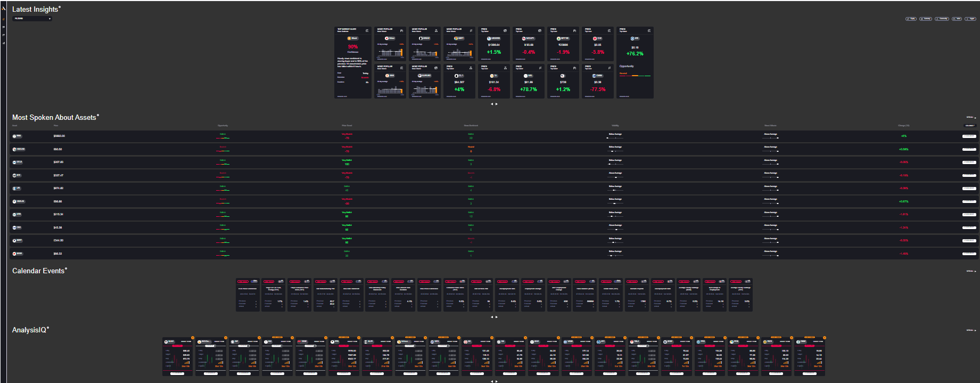
Task: Click the price $344.50 in the assets table
Action: click(58, 240)
